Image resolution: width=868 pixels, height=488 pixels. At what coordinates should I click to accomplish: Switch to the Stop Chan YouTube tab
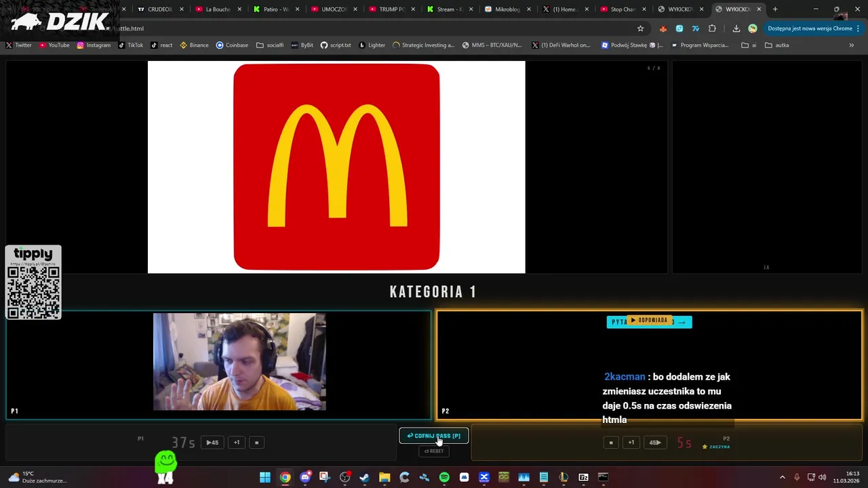point(623,9)
